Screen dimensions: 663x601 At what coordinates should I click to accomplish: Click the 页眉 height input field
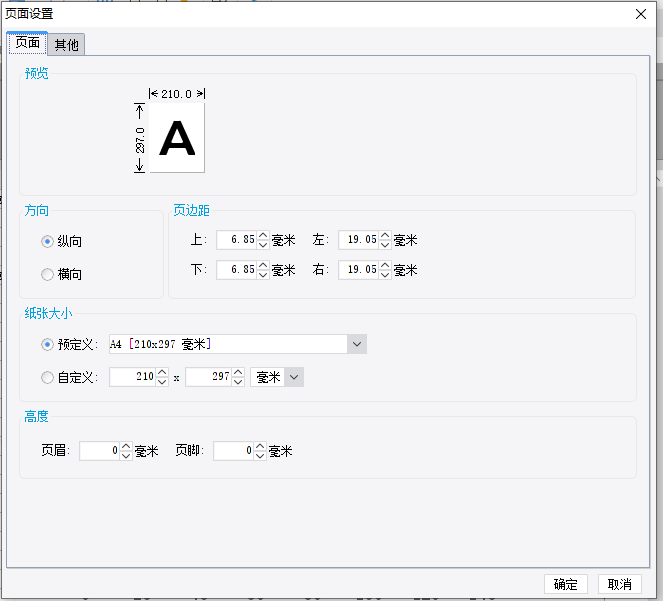click(x=100, y=451)
